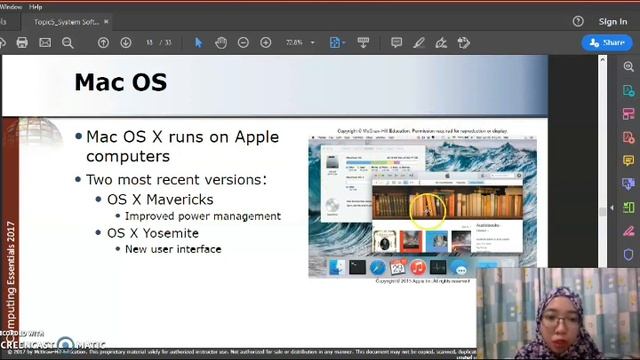Open yellow Comment tool in right pane
Screen dimensions: 640x360
point(629,160)
